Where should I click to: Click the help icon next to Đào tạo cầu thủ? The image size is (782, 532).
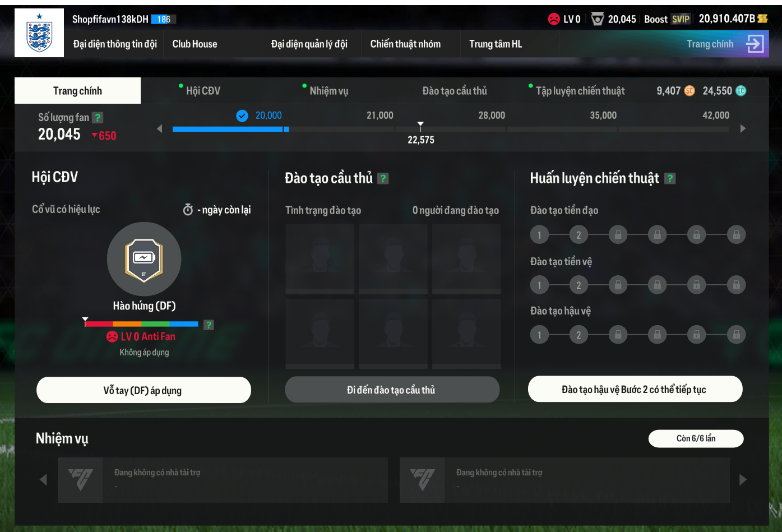(x=383, y=178)
